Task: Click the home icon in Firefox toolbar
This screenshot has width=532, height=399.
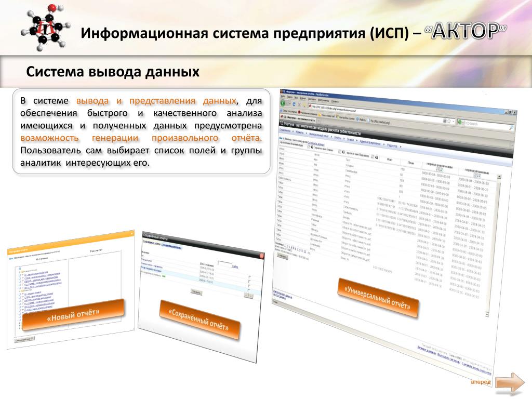Action: pos(304,105)
